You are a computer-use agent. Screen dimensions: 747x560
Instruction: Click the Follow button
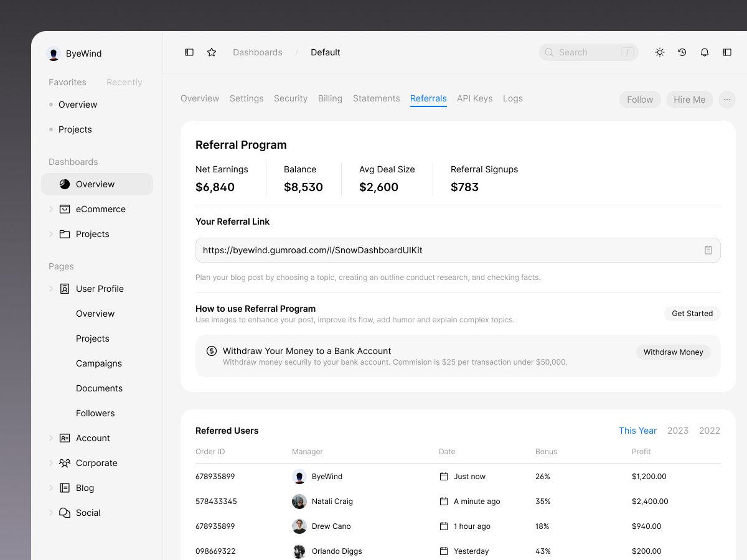640,100
